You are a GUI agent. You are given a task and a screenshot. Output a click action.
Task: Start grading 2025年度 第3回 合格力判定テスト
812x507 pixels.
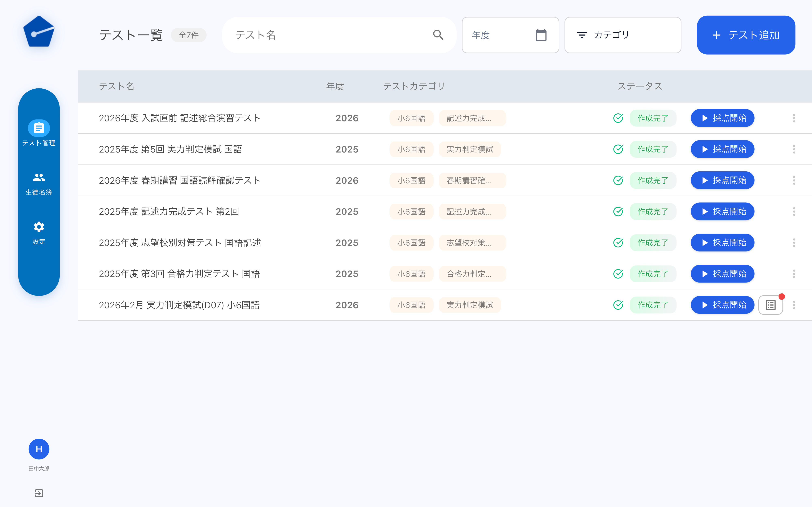722,274
